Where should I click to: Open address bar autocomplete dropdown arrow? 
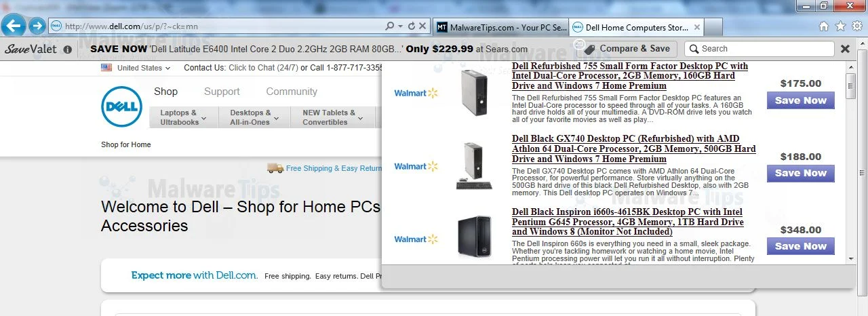click(x=400, y=26)
